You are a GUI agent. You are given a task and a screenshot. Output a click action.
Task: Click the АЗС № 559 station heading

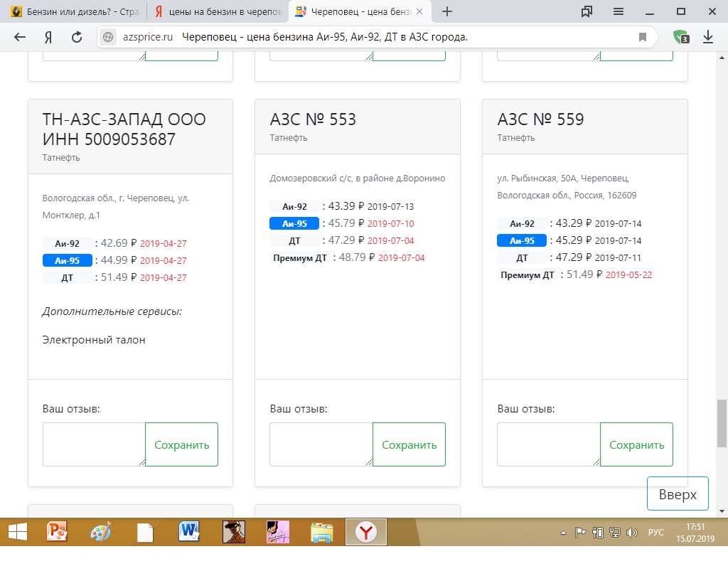(x=540, y=119)
